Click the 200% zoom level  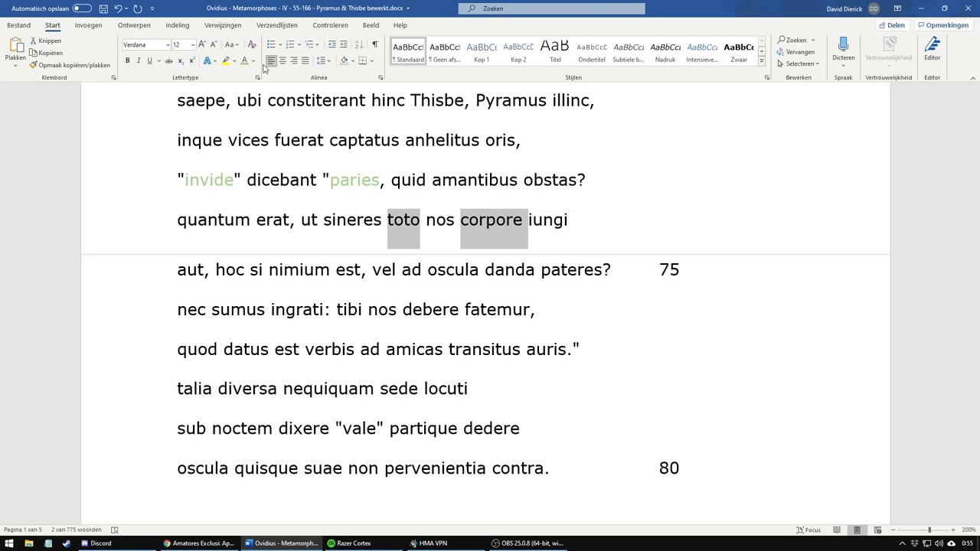[x=969, y=530]
